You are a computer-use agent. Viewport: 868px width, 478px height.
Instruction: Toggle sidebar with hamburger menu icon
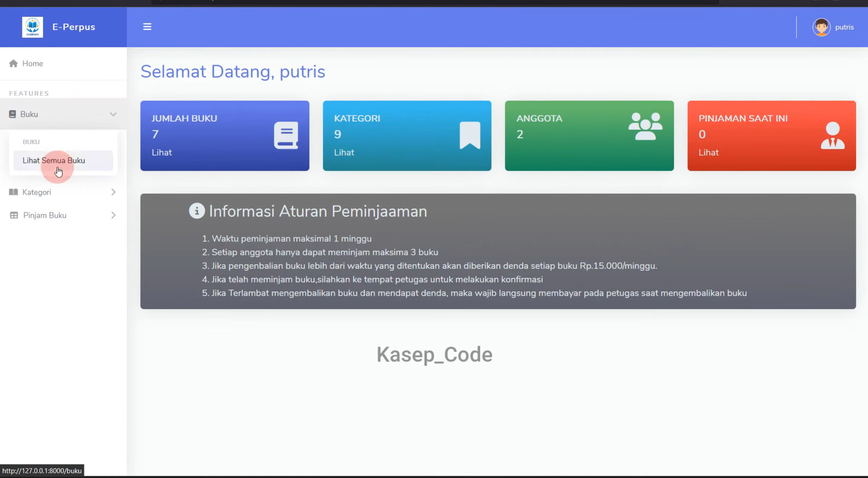(x=147, y=26)
